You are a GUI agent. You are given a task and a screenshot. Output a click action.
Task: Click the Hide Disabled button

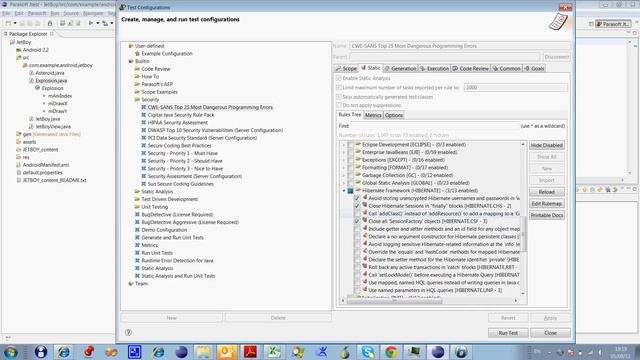point(547,145)
